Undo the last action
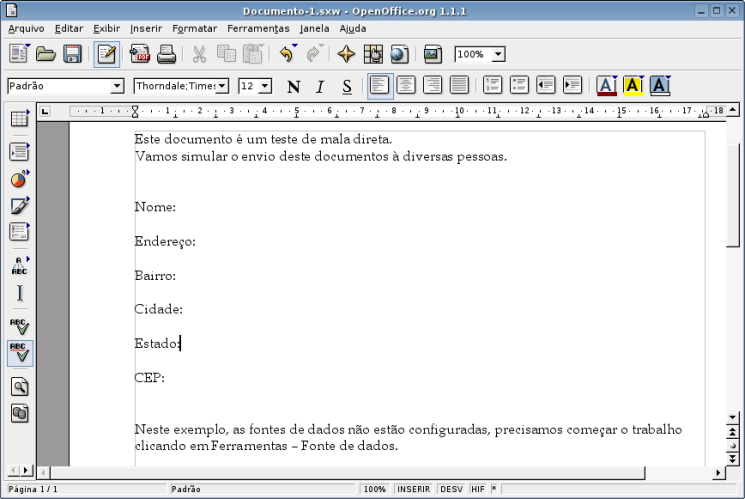This screenshot has width=745, height=499. point(287,54)
